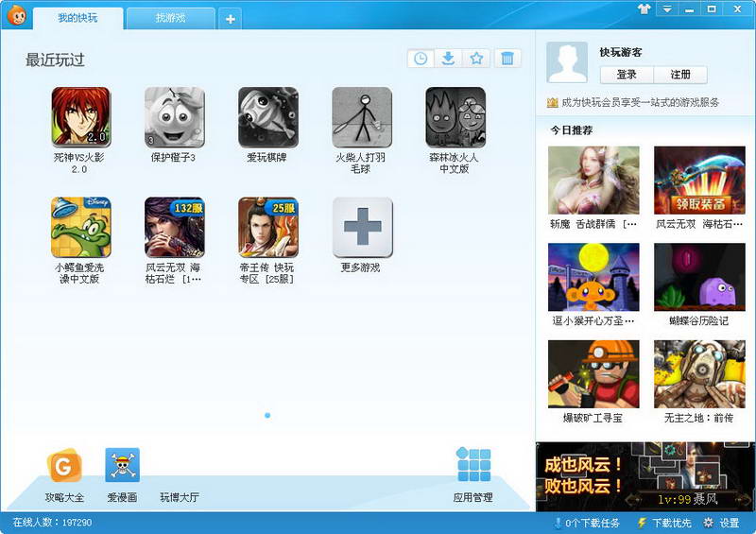The width and height of the screenshot is (756, 534).
Task: Click the trash bin delete icon
Action: 507,59
